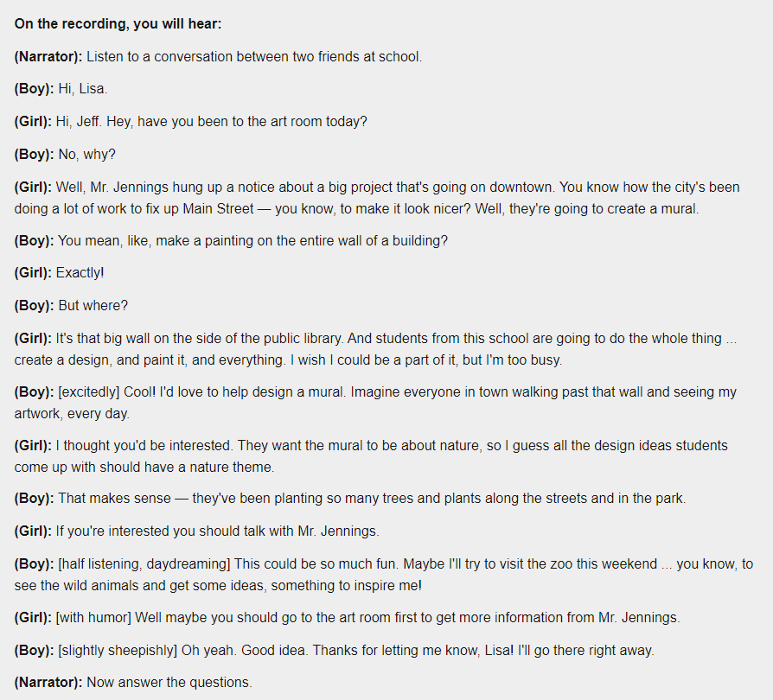Click the word "Exactly!"
This screenshot has width=773, height=700.
pos(80,273)
